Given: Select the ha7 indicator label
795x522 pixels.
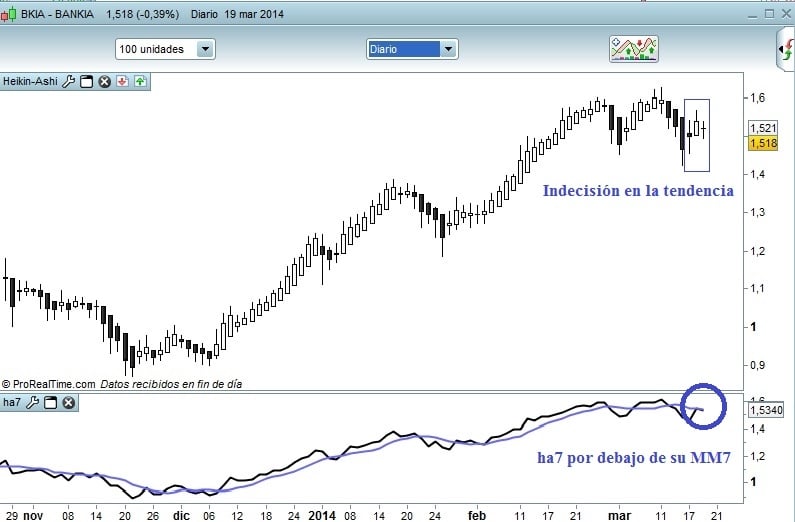Looking at the screenshot, I should (12, 402).
